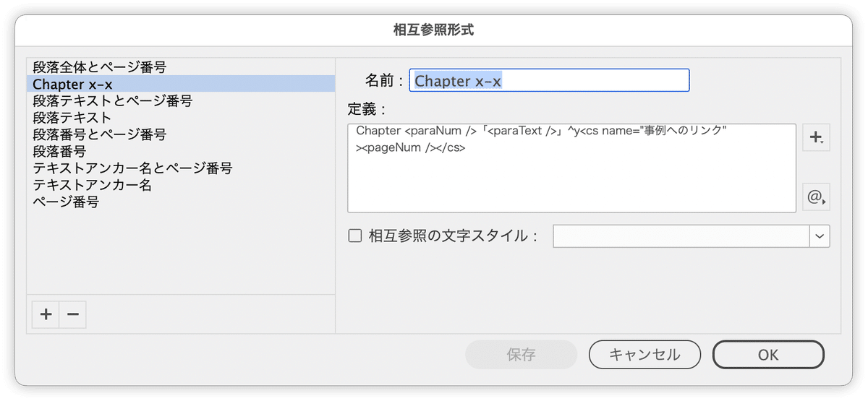Select 段落全体とページ番号 in the list

click(x=100, y=67)
